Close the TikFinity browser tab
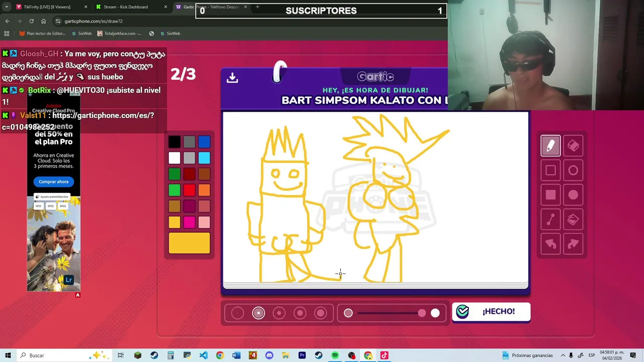 (x=86, y=7)
